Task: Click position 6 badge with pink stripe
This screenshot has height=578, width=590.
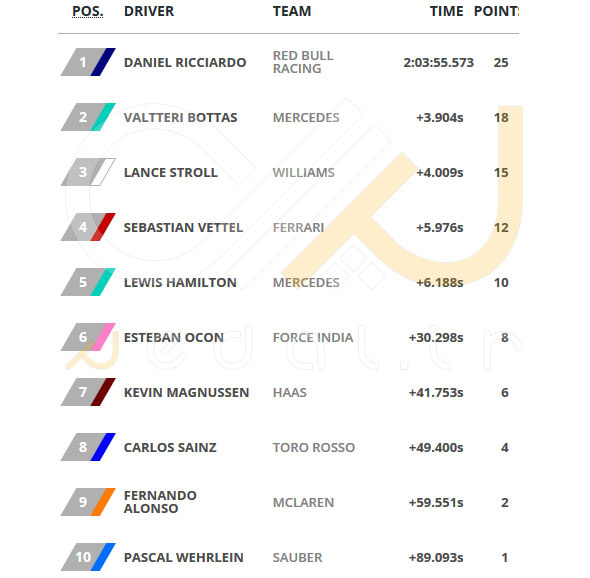Action: (88, 337)
